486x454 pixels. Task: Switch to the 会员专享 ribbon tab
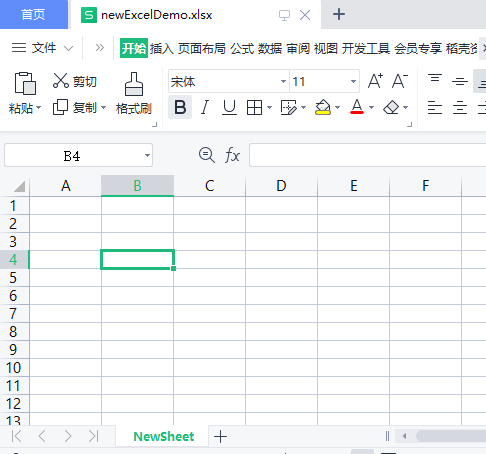coord(418,49)
